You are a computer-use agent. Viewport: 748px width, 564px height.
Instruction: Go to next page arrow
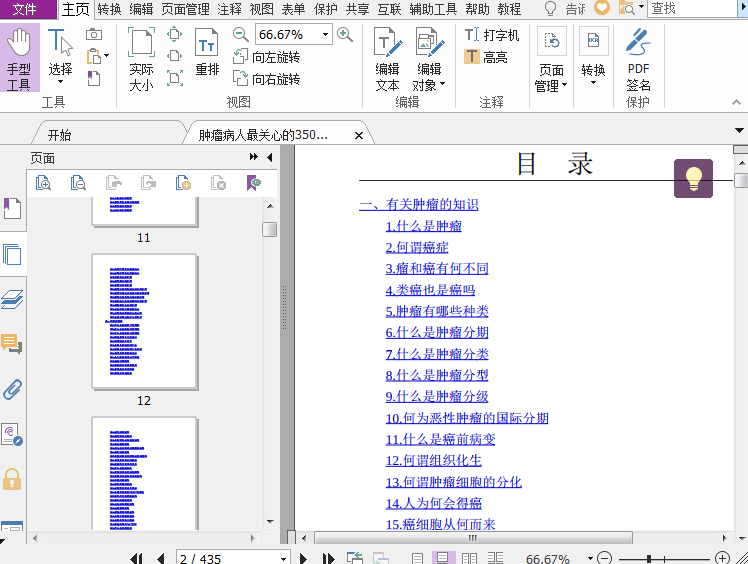click(x=303, y=558)
